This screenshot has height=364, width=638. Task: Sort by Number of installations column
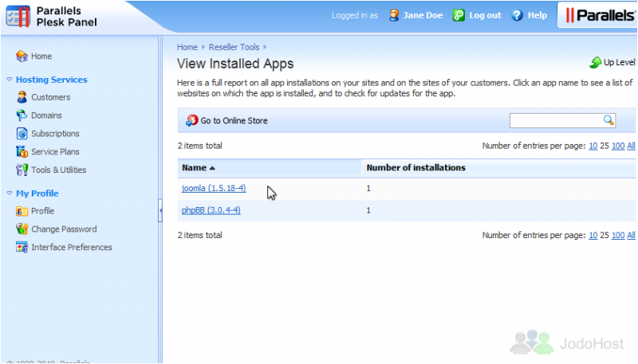(415, 168)
